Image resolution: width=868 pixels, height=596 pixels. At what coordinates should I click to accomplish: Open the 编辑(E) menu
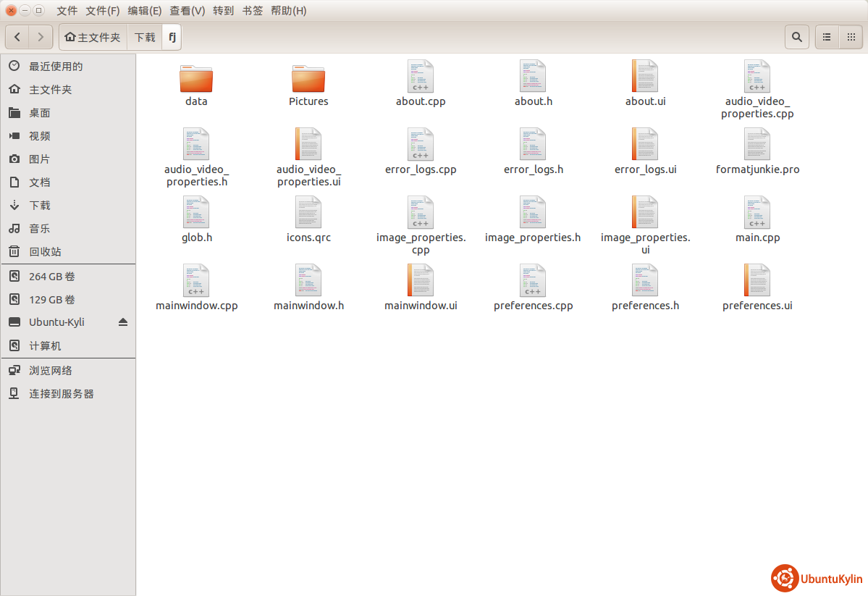click(x=145, y=11)
